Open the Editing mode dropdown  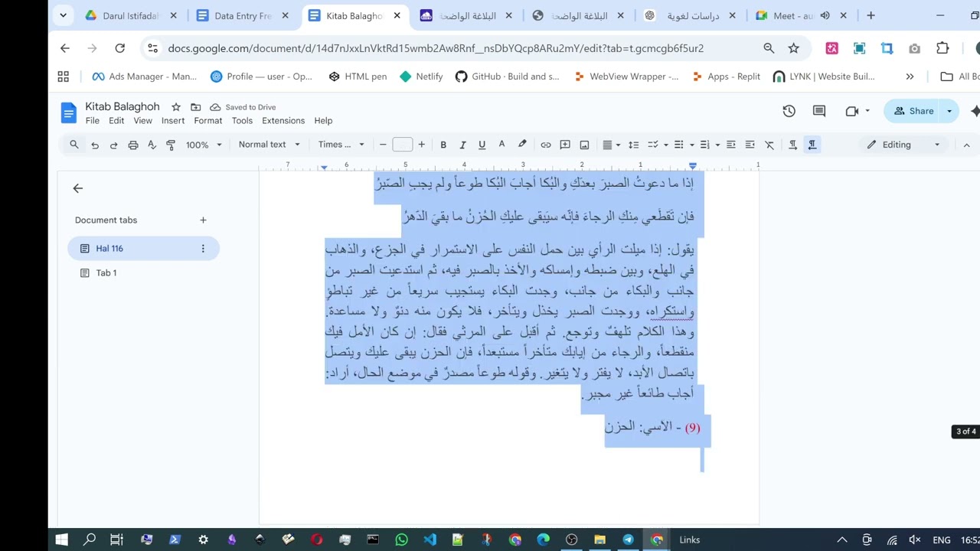click(x=903, y=145)
